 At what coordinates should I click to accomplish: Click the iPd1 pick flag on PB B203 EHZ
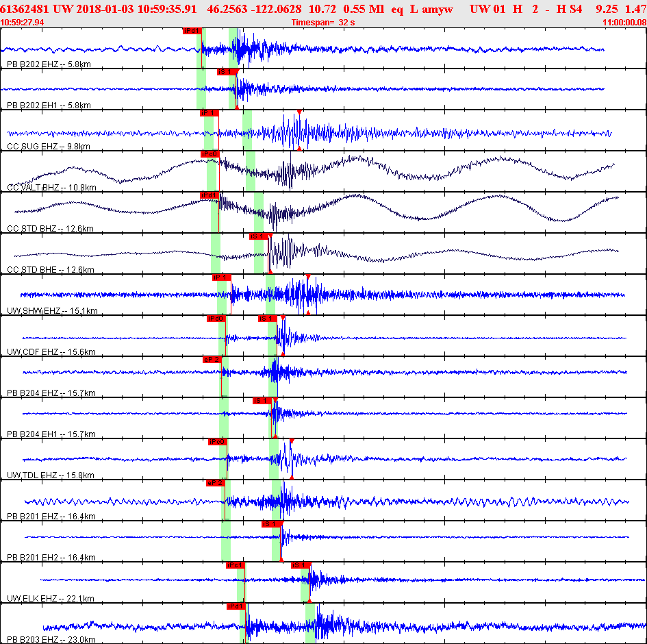pos(236,606)
